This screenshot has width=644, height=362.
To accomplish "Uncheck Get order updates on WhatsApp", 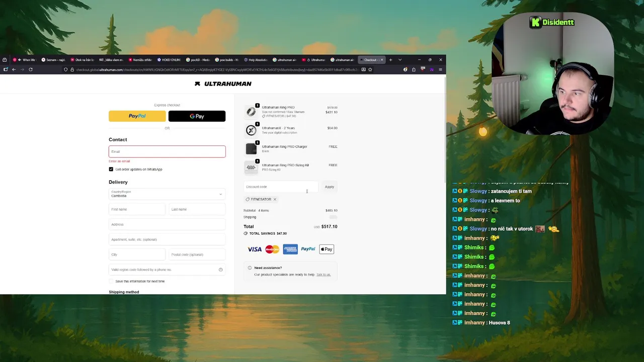I will (111, 169).
